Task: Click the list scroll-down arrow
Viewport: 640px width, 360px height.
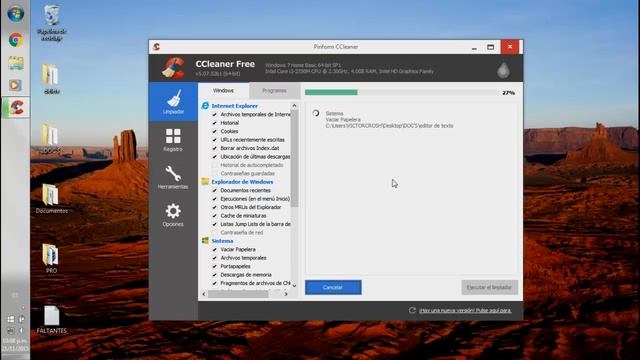Action: coord(294,285)
